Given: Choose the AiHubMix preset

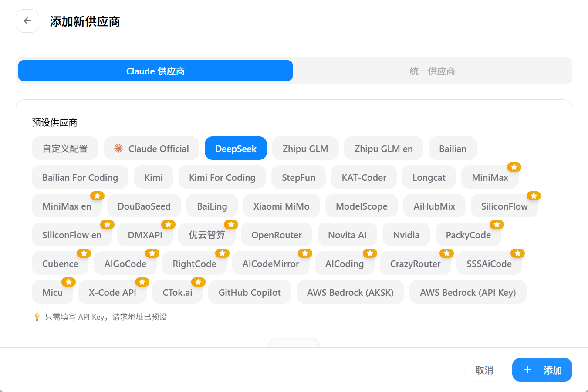Looking at the screenshot, I should click(434, 206).
